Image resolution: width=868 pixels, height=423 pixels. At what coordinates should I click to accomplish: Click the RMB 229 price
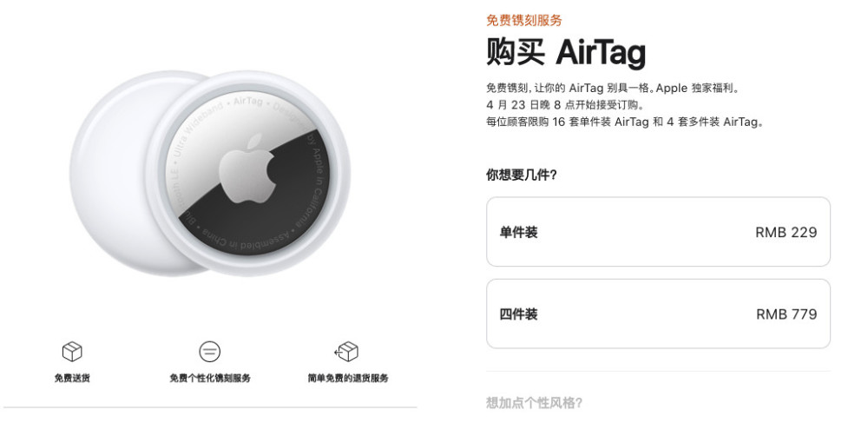pos(786,232)
